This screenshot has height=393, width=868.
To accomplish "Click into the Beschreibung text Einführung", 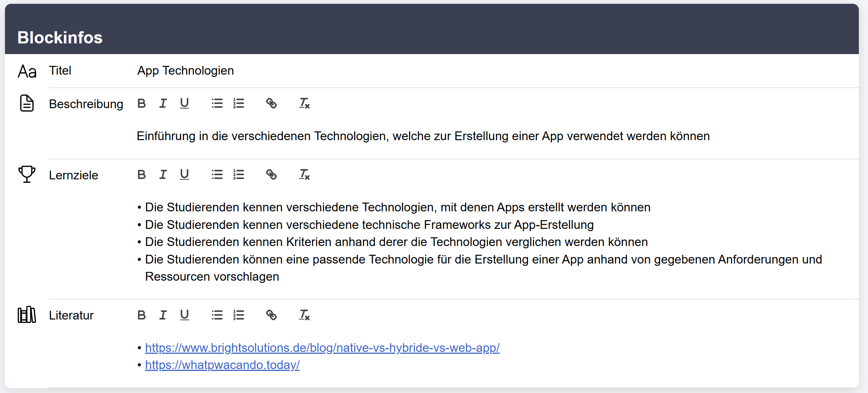I will (x=423, y=136).
